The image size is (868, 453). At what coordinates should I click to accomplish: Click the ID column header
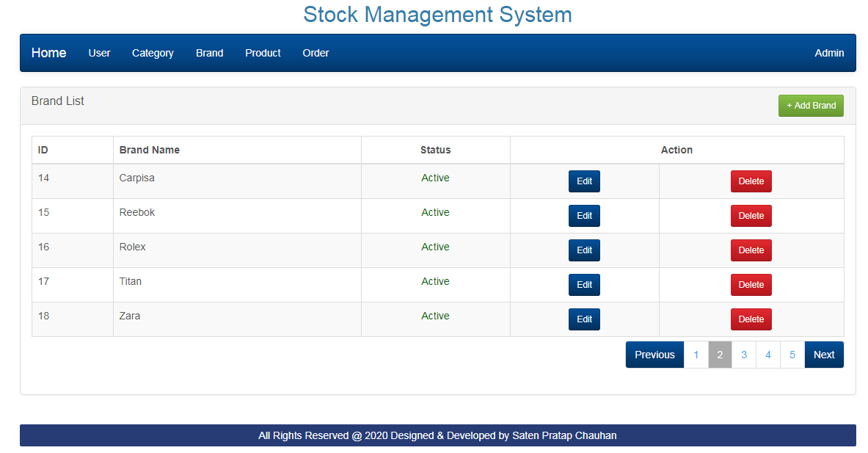pos(73,150)
